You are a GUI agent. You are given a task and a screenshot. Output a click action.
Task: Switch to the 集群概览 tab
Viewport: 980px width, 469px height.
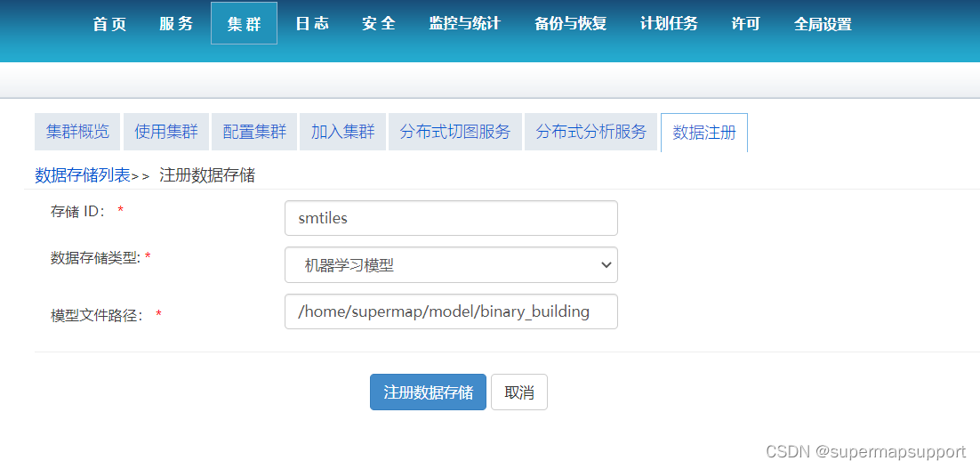pos(77,132)
